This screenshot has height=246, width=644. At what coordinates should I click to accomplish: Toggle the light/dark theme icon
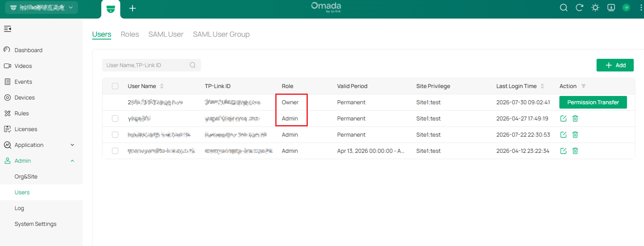click(595, 8)
